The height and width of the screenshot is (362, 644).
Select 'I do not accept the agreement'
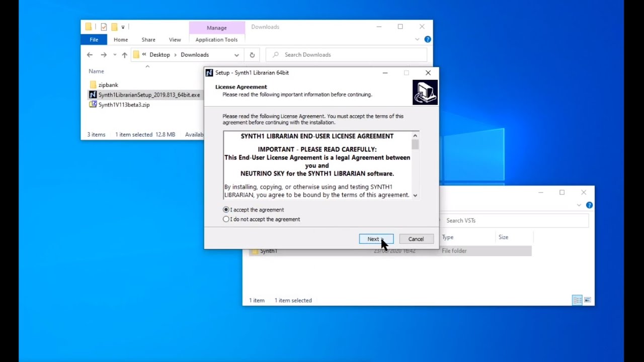point(262,219)
